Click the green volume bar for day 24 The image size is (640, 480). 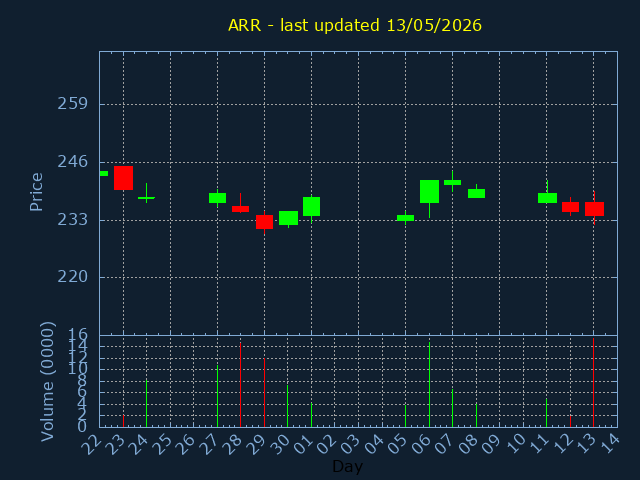(147, 403)
